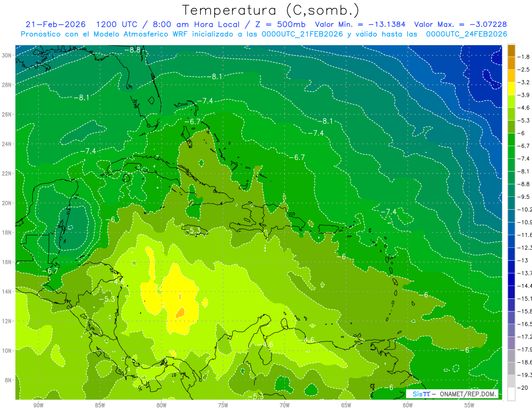Click the '20N' latitude label
The image size is (532, 411).
pos(7,203)
